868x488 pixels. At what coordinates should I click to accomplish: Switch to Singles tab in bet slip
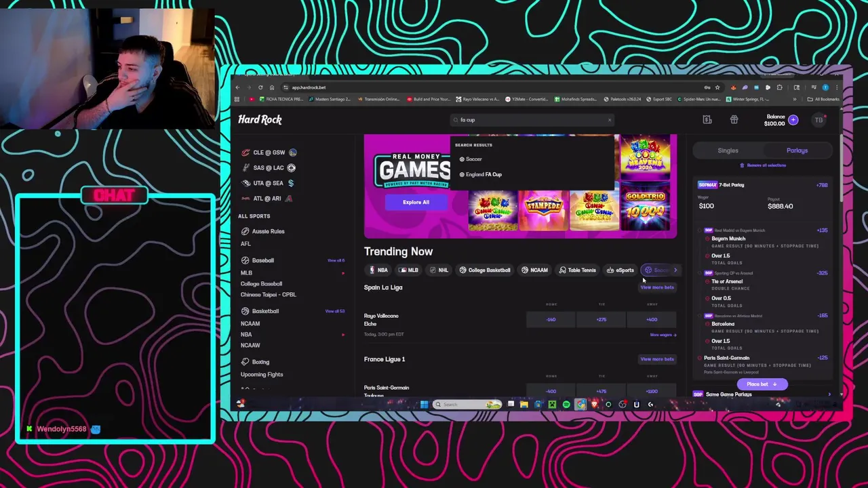728,150
